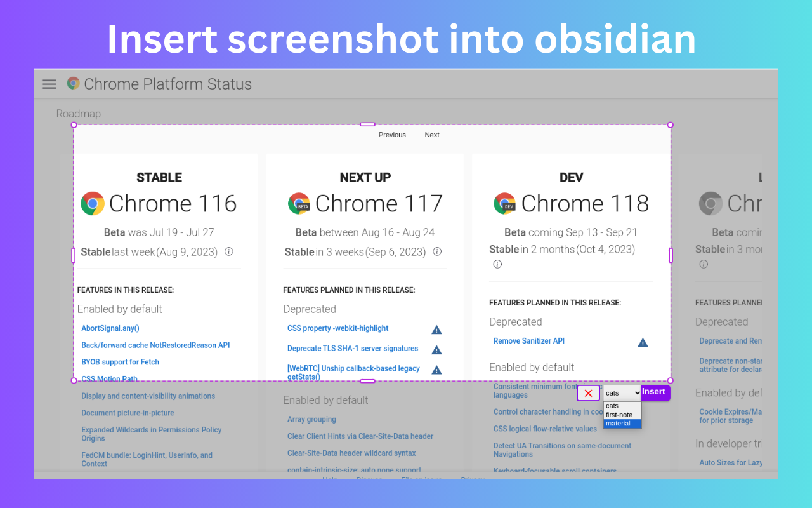Choose first-note from the dropdown options
This screenshot has height=508, width=812.
click(618, 415)
